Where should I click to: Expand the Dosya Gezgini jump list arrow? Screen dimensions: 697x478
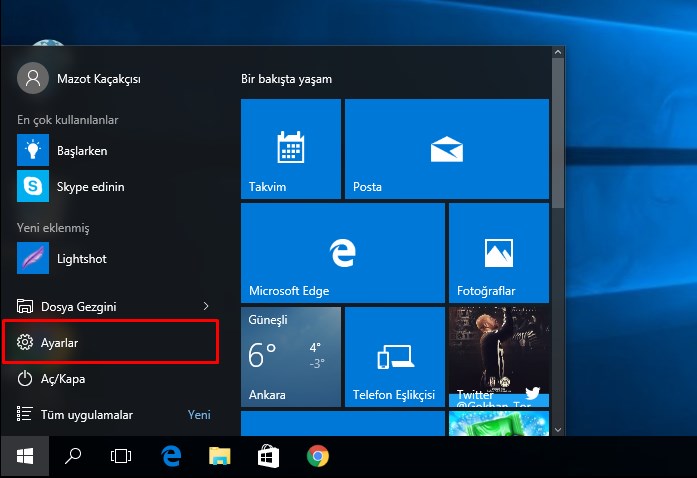coord(206,305)
